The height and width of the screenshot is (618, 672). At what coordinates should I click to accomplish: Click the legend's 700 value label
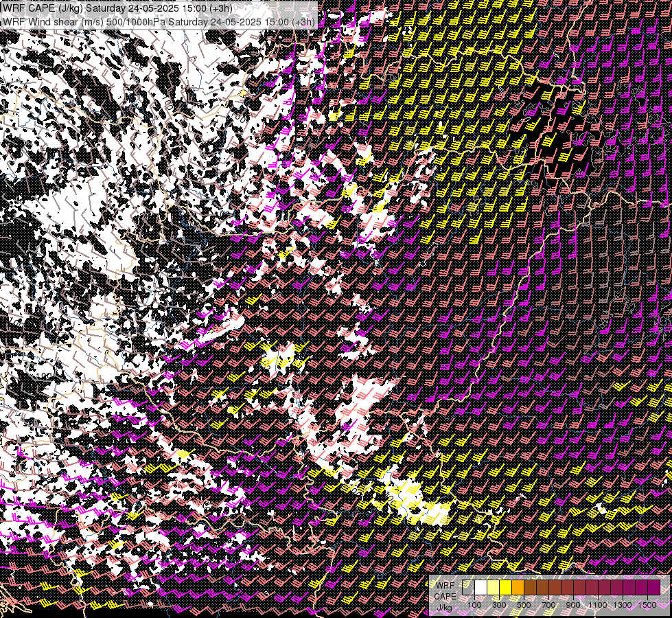point(549,605)
